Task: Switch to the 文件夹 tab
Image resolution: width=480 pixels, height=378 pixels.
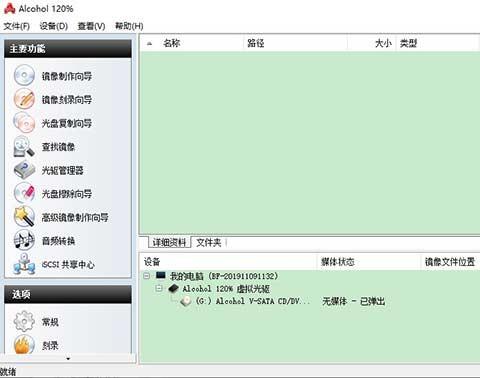Action: (209, 243)
